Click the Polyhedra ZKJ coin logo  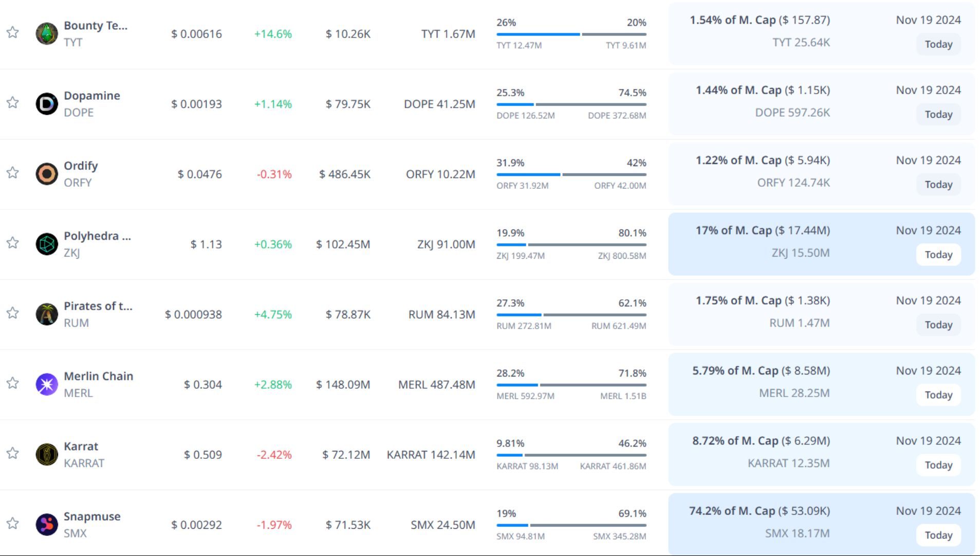(47, 244)
